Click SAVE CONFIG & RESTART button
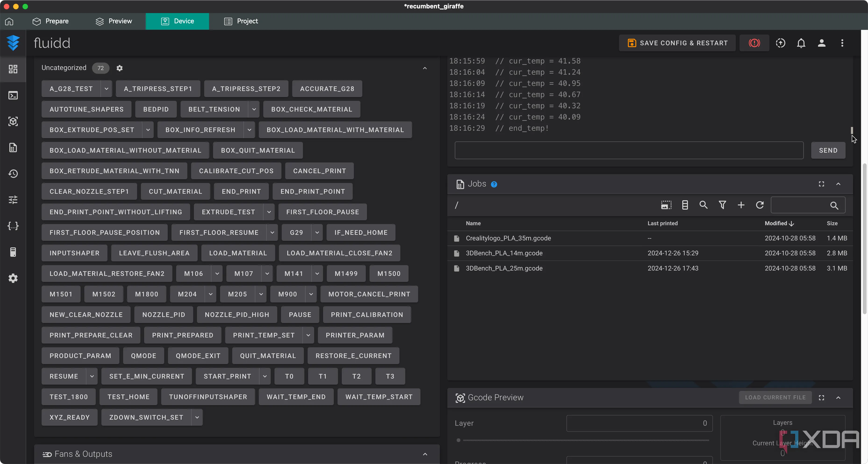This screenshot has height=464, width=868. [677, 43]
